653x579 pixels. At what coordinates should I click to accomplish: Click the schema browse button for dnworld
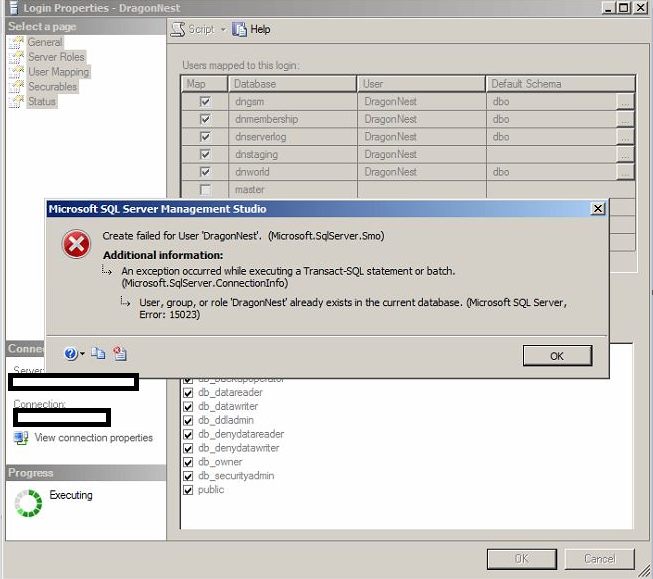pyautogui.click(x=625, y=172)
